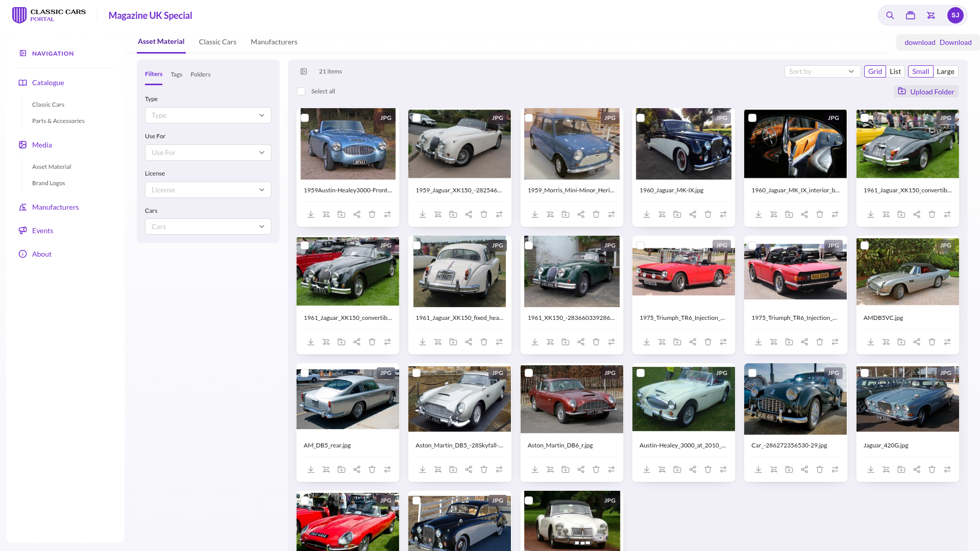Share the 1960_Jaguar_MK-IX.jpg asset
Viewport: 980px width, 551px height.
[693, 214]
